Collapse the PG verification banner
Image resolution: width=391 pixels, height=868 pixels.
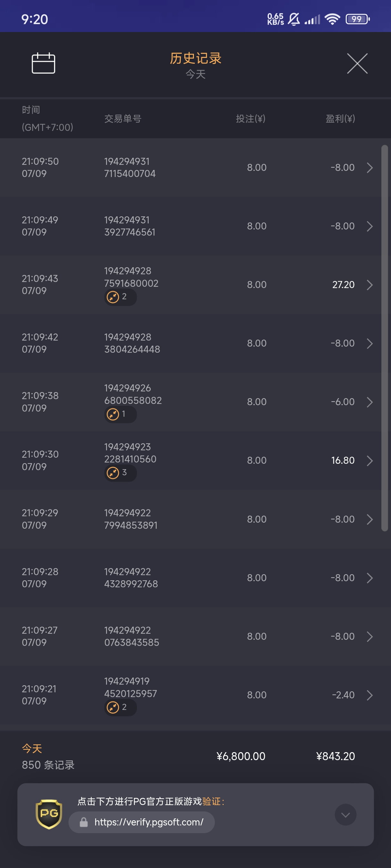(x=345, y=815)
